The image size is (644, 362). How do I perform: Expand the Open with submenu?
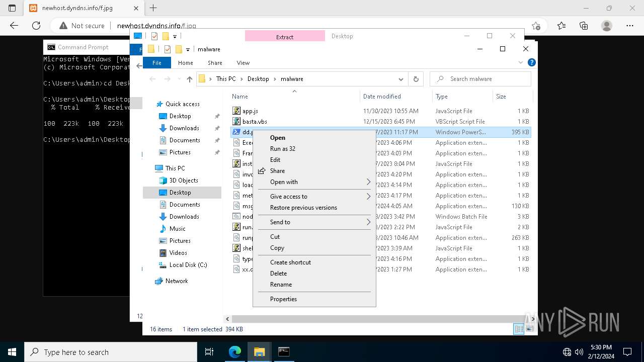pyautogui.click(x=314, y=182)
